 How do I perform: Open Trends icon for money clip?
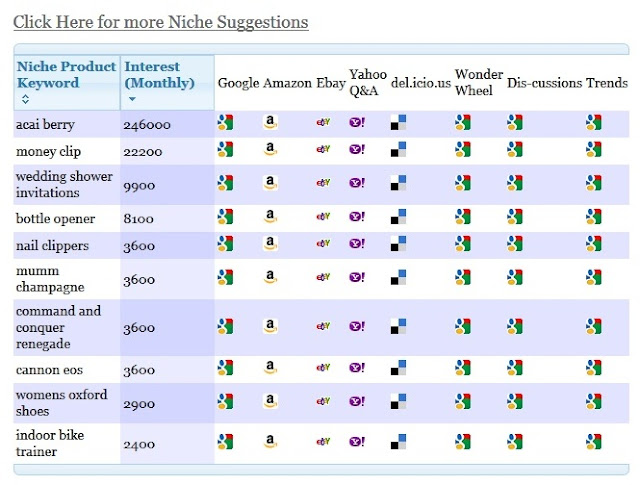(x=593, y=149)
